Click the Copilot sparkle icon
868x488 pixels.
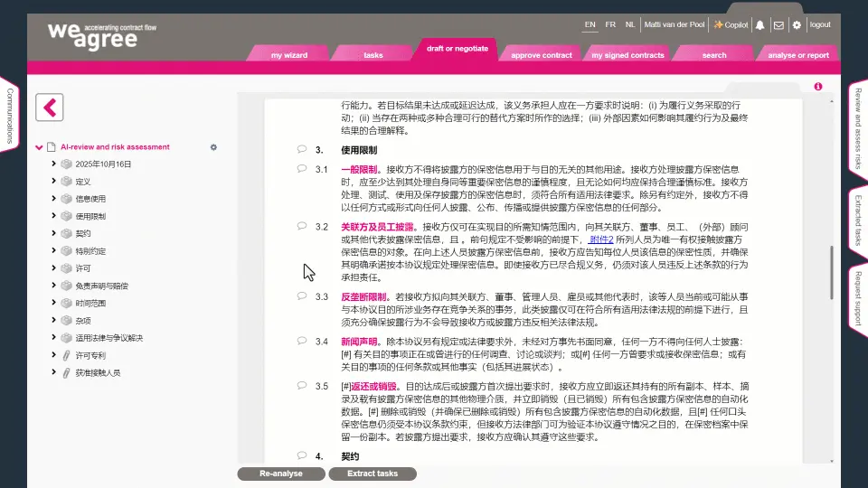[x=718, y=24]
